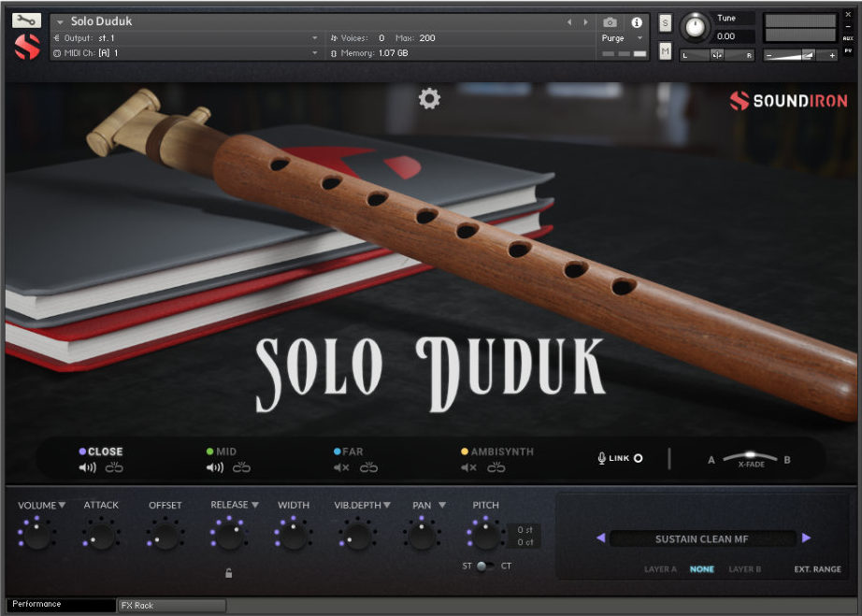
Task: Mute the CLOSE microphone speaker icon
Action: pos(89,467)
